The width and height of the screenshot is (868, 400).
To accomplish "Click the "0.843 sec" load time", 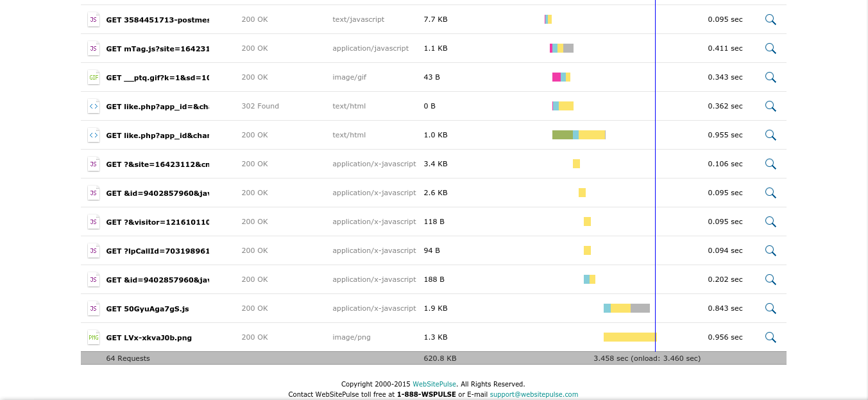I will (x=725, y=308).
